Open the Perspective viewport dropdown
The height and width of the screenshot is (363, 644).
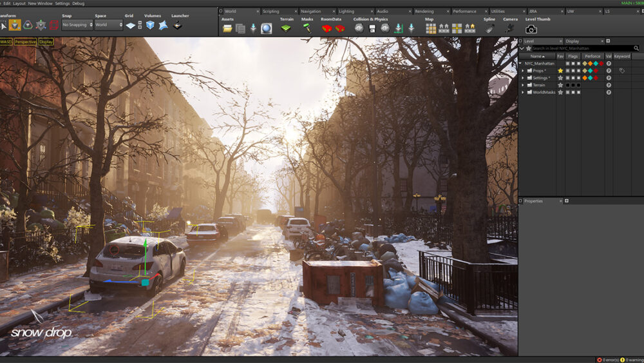pos(26,42)
